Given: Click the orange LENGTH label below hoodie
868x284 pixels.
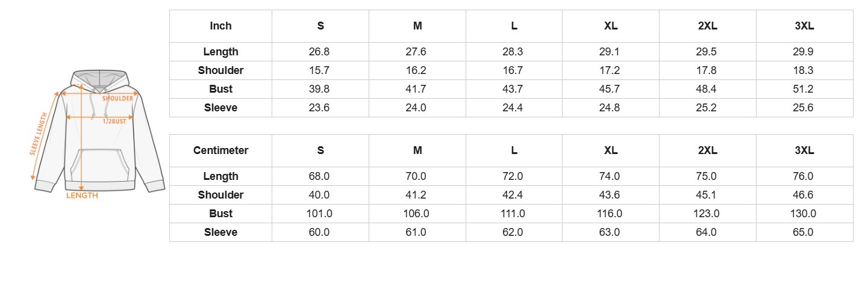Looking at the screenshot, I should click(x=82, y=196).
